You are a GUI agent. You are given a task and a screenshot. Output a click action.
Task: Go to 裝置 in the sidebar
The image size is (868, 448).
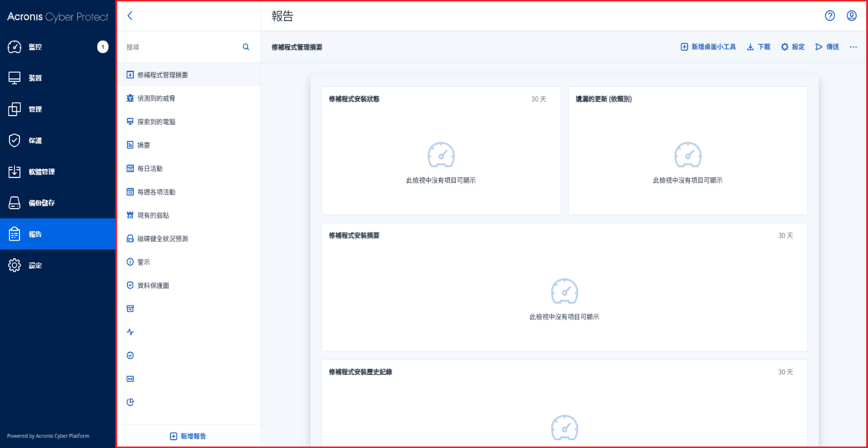pyautogui.click(x=57, y=78)
